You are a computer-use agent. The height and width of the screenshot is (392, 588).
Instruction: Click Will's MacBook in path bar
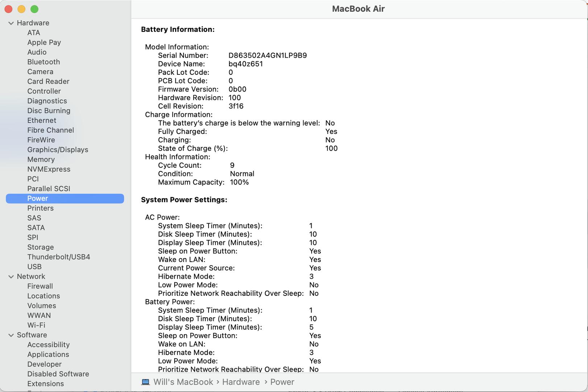click(183, 382)
